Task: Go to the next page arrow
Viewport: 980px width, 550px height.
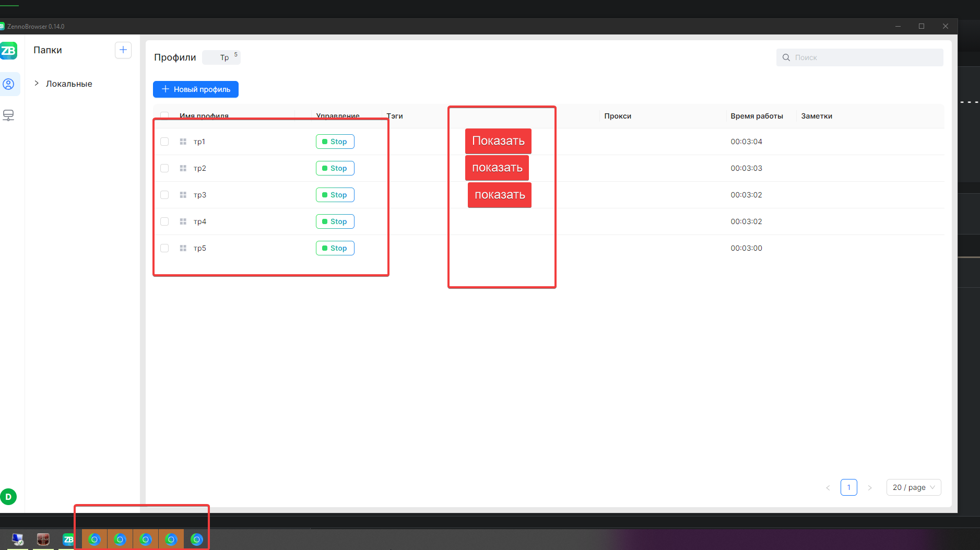Action: coord(870,488)
